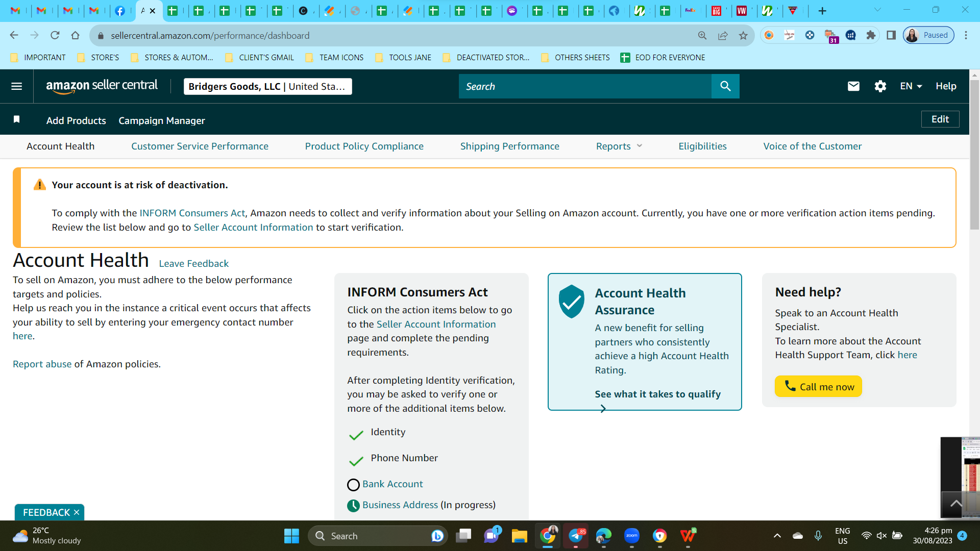Click the Call me now button
Image resolution: width=980 pixels, height=551 pixels.
tap(818, 386)
